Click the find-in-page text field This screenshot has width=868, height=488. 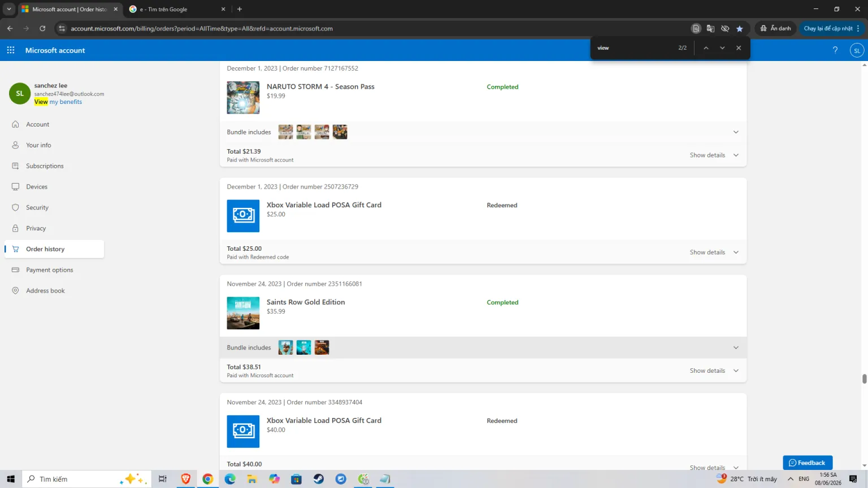[635, 48]
